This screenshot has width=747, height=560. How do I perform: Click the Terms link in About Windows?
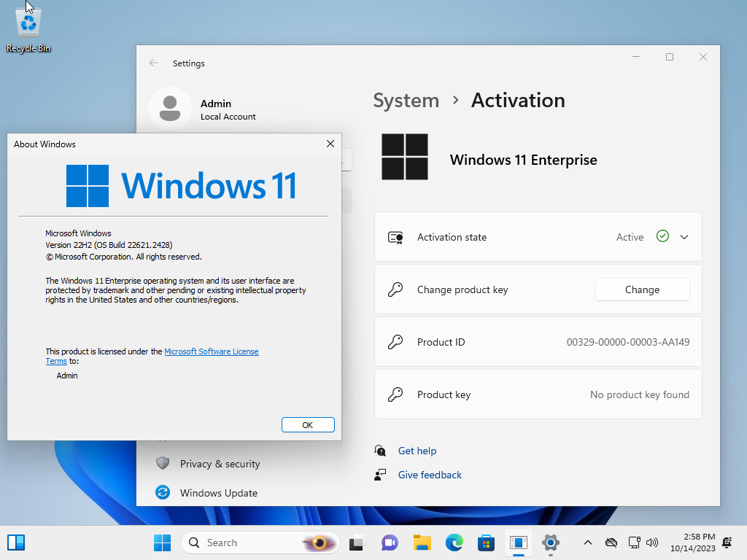[x=56, y=361]
